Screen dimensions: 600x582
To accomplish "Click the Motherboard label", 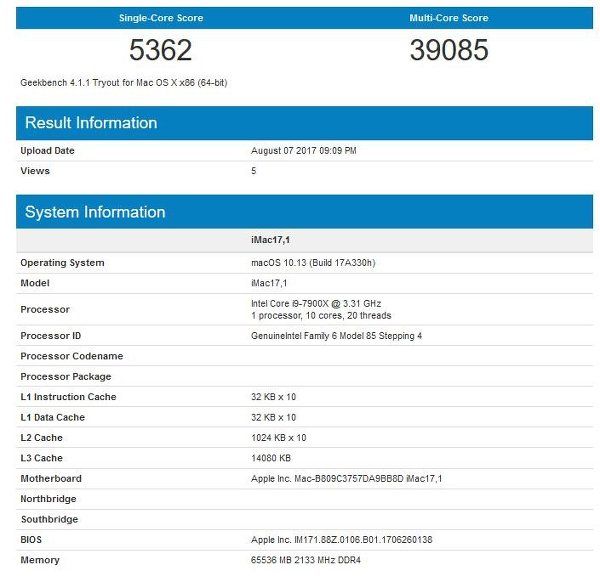I will point(51,479).
